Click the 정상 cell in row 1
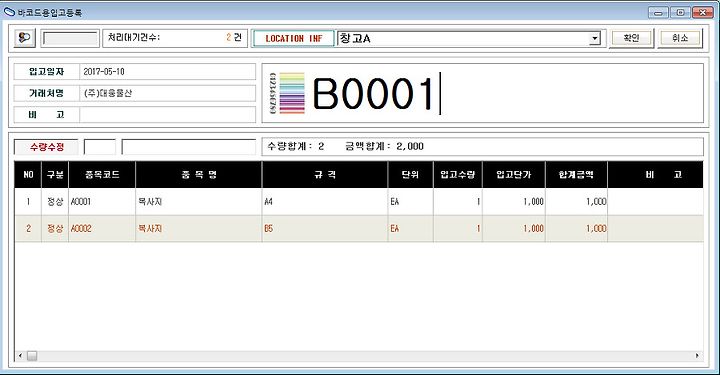 tap(55, 201)
